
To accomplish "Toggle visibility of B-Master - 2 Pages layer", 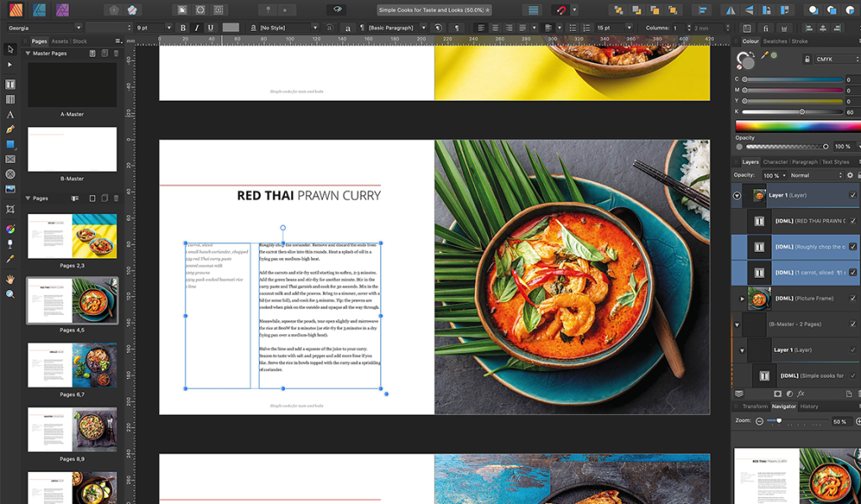I will click(853, 324).
